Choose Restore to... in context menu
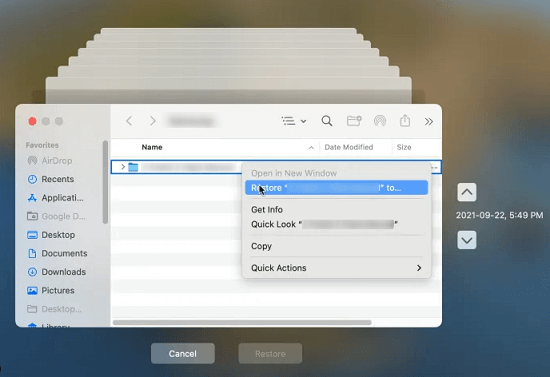The width and height of the screenshot is (550, 377). pos(336,188)
